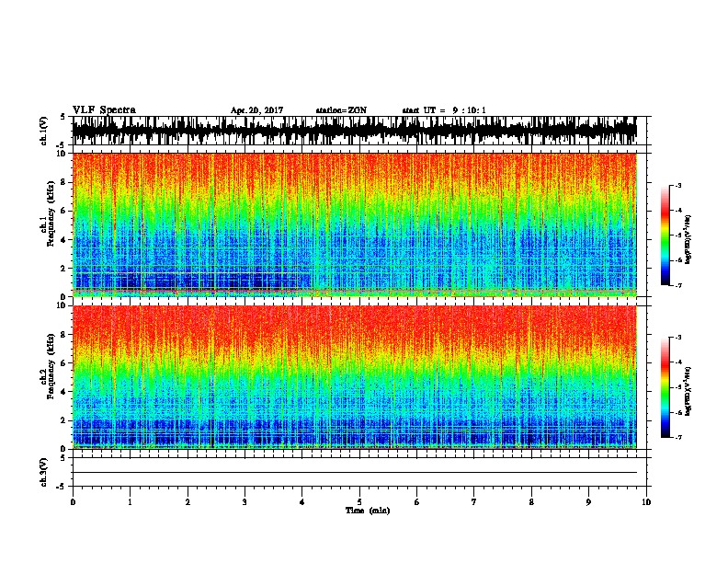Click time axis tick label 6
728x563 pixels.
[x=417, y=502]
